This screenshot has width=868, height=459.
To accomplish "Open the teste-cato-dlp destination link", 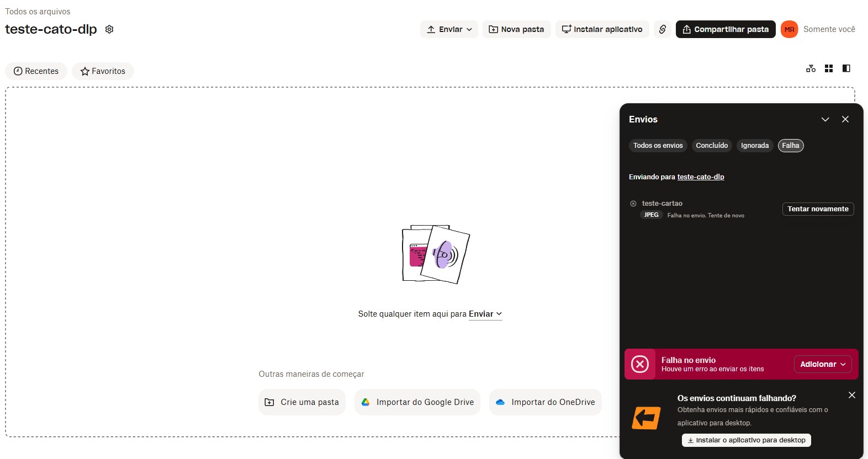I will tap(700, 177).
